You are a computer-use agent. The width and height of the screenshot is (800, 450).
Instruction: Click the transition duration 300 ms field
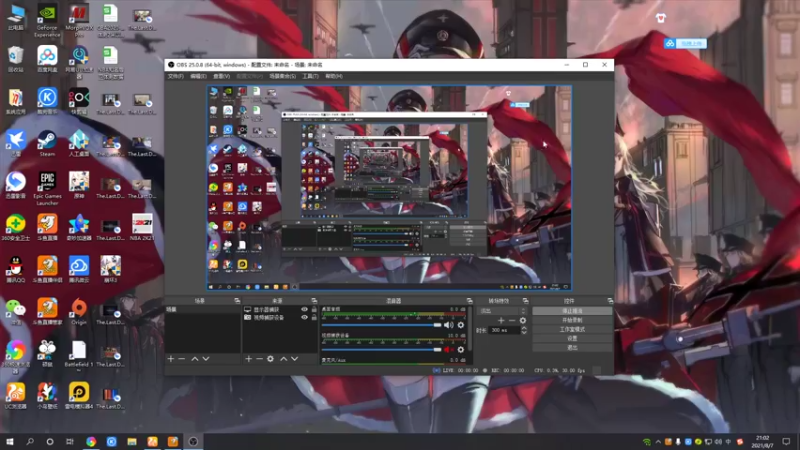point(504,330)
